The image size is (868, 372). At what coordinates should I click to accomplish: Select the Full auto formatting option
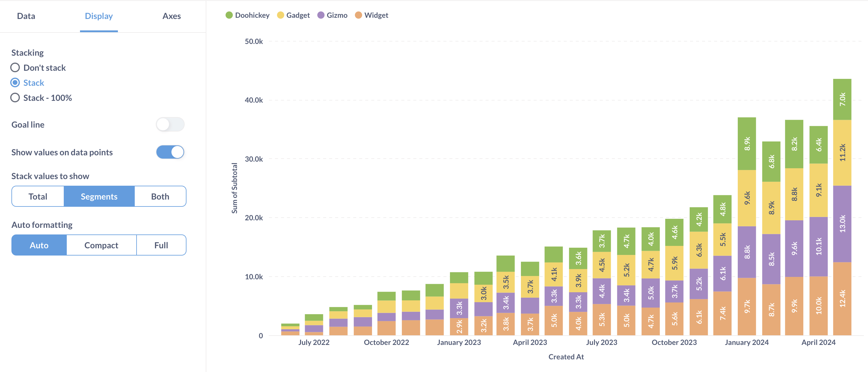point(161,245)
